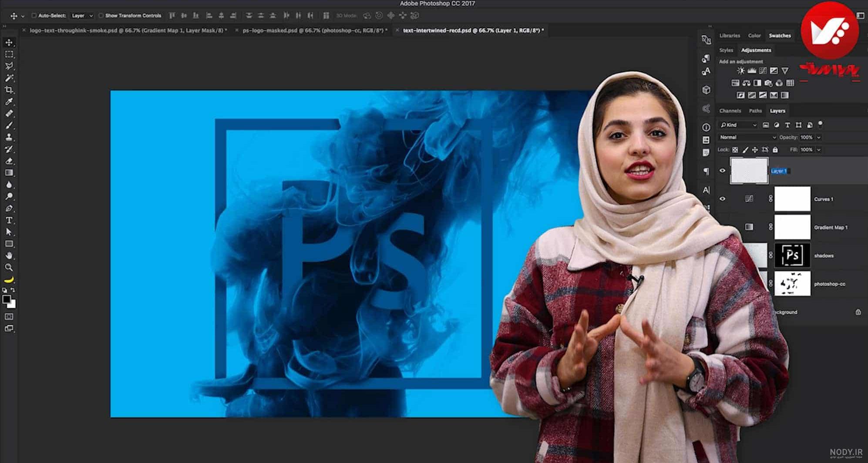Open the ps-logo-masked.psd document tab
This screenshot has width=868, height=463.
click(314, 30)
